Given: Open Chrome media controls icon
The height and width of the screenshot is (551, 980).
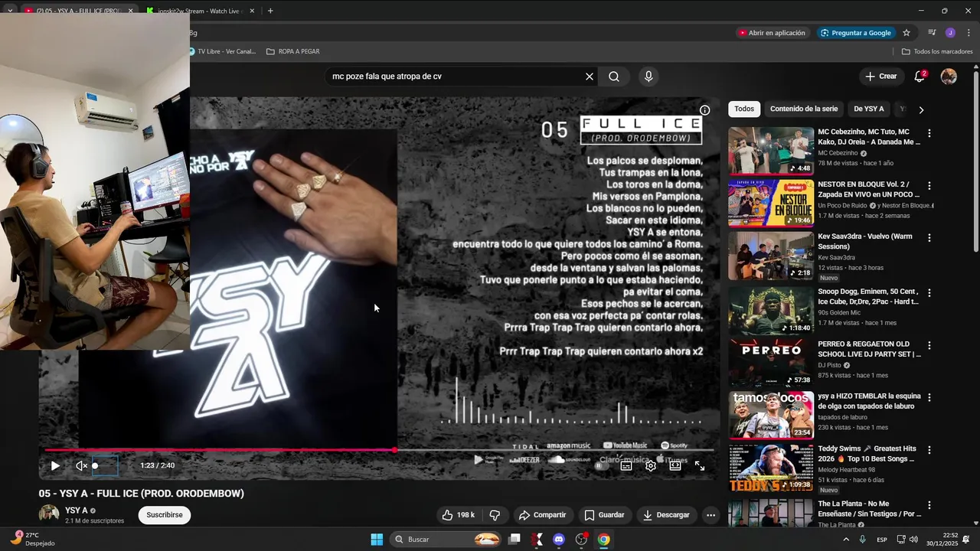Looking at the screenshot, I should pyautogui.click(x=932, y=33).
